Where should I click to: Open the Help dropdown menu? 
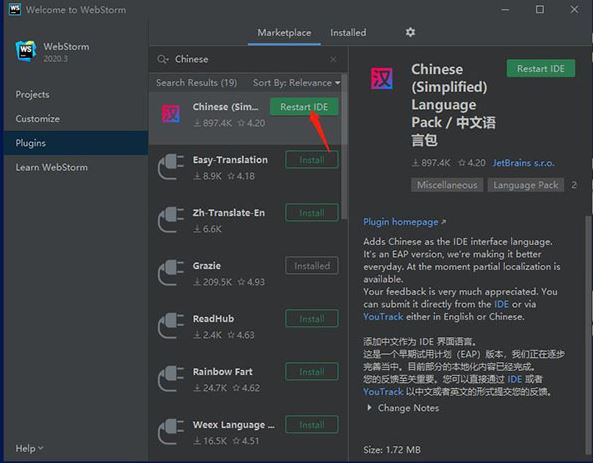[29, 449]
